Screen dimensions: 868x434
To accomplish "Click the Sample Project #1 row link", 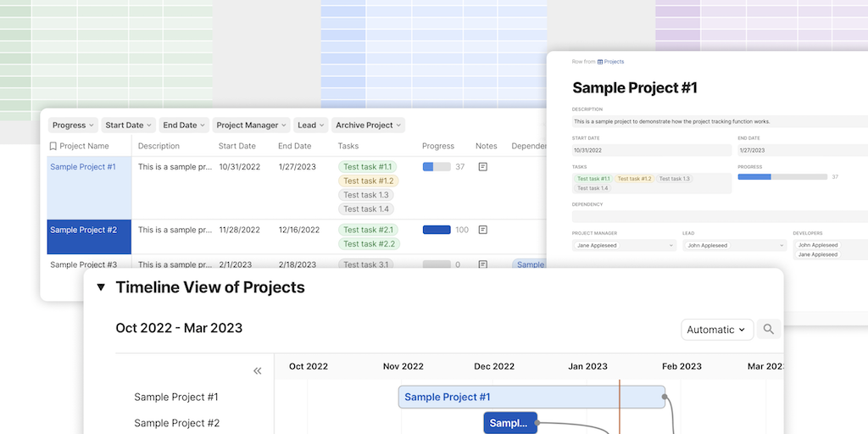I will click(x=83, y=167).
